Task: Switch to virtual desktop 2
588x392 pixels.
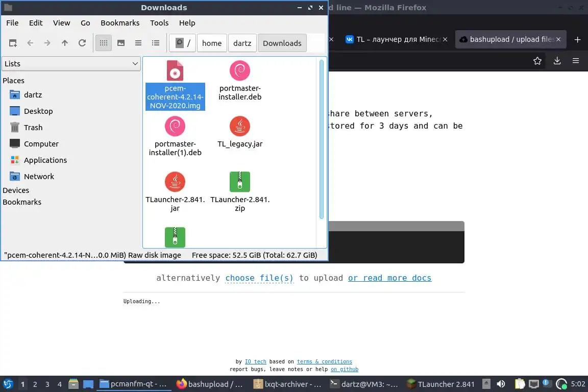Action: 35,384
